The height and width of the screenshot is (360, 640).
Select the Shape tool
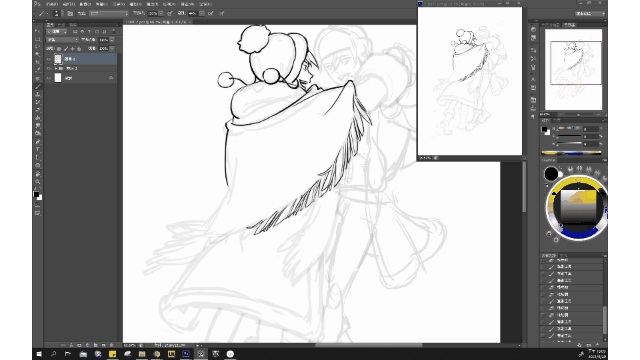38,165
